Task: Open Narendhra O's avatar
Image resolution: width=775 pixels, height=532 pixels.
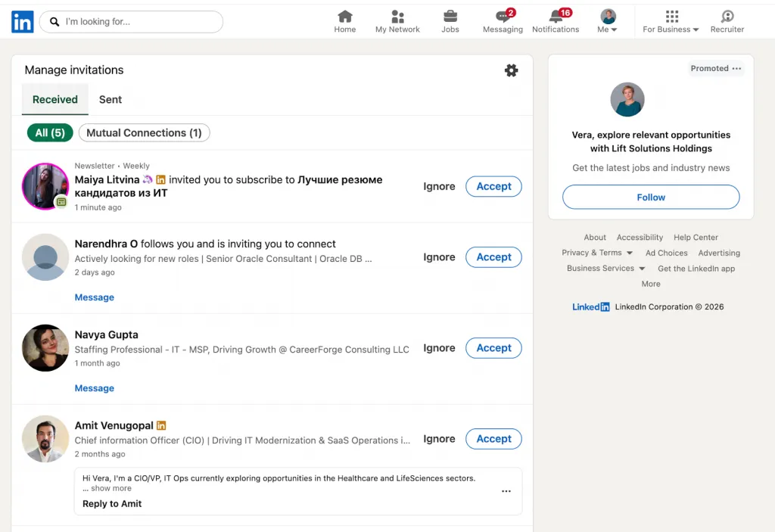Action: click(45, 257)
